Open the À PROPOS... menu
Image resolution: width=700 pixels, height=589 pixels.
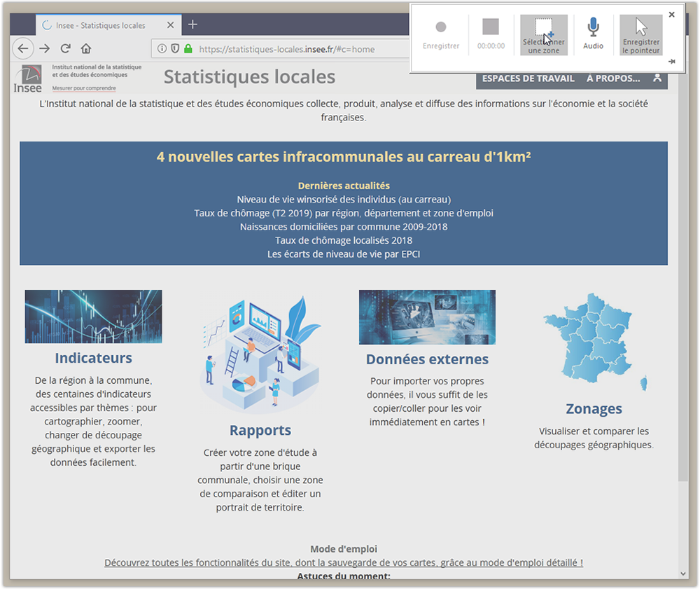click(615, 78)
